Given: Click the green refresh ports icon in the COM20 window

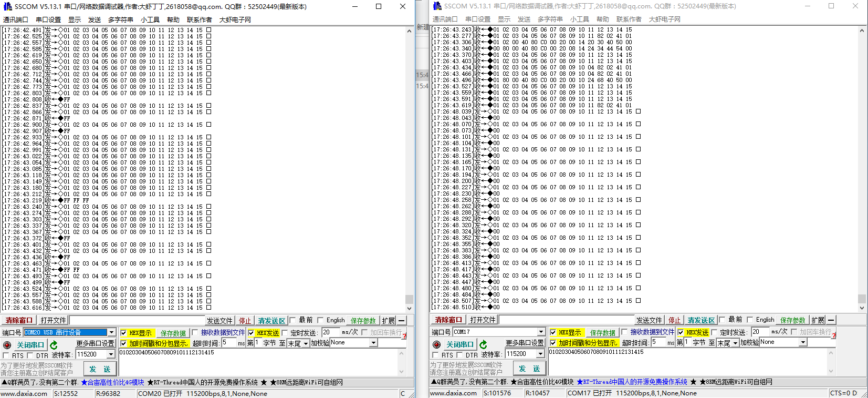Looking at the screenshot, I should 54,345.
